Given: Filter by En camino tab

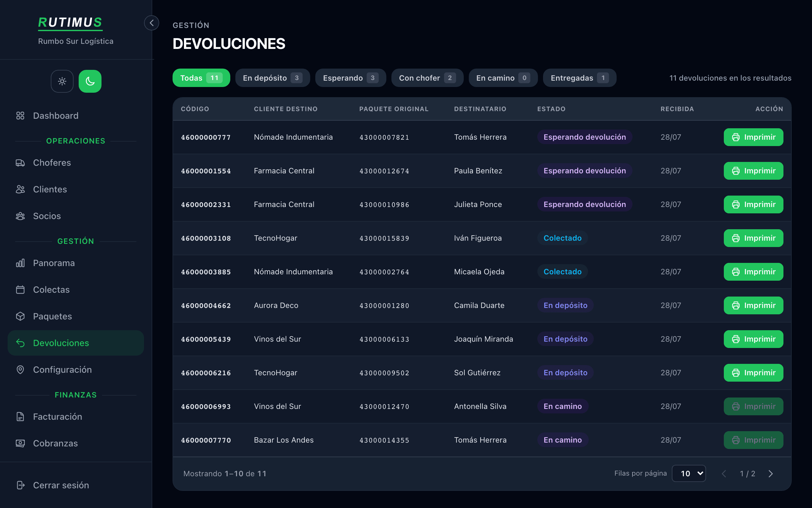Looking at the screenshot, I should pos(503,78).
